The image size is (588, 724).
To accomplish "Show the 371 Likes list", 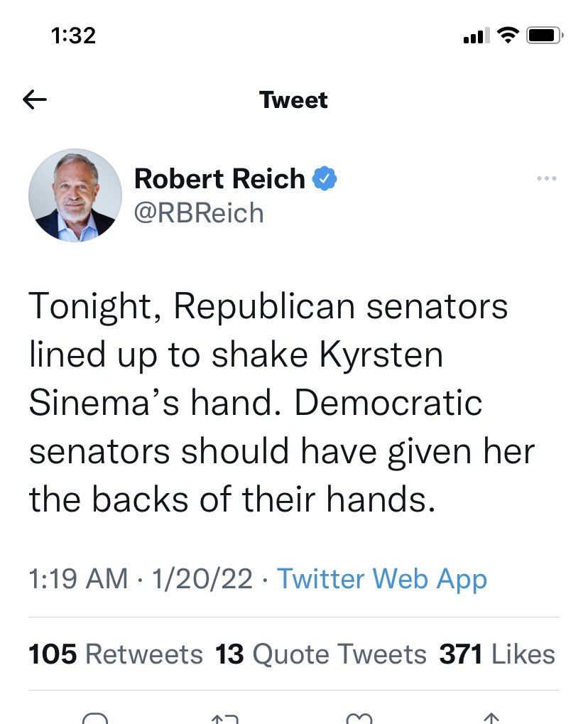I will (497, 654).
